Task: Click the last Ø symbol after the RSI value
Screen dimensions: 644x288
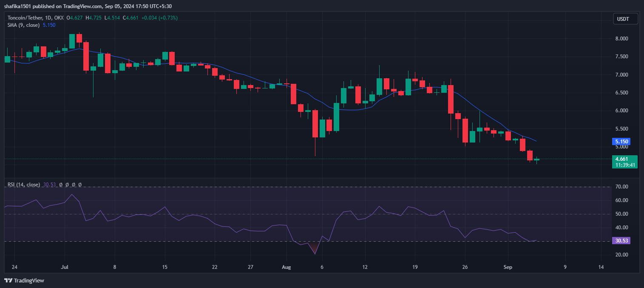Action: pyautogui.click(x=80, y=185)
